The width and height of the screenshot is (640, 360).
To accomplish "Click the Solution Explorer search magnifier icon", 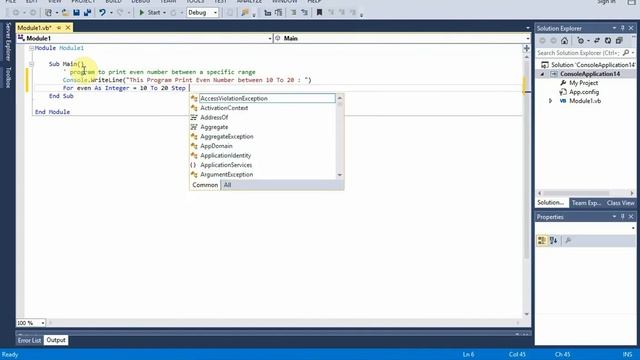I will click(626, 53).
